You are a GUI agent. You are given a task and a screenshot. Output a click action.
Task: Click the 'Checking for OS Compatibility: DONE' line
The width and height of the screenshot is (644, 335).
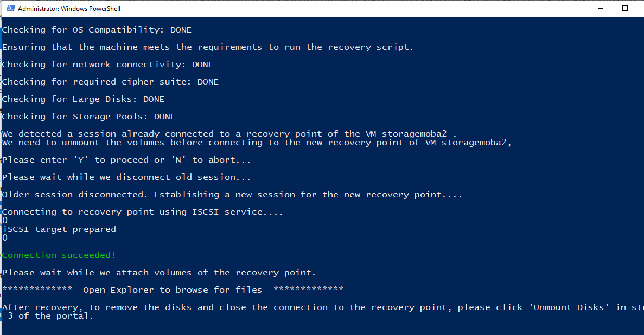(97, 30)
